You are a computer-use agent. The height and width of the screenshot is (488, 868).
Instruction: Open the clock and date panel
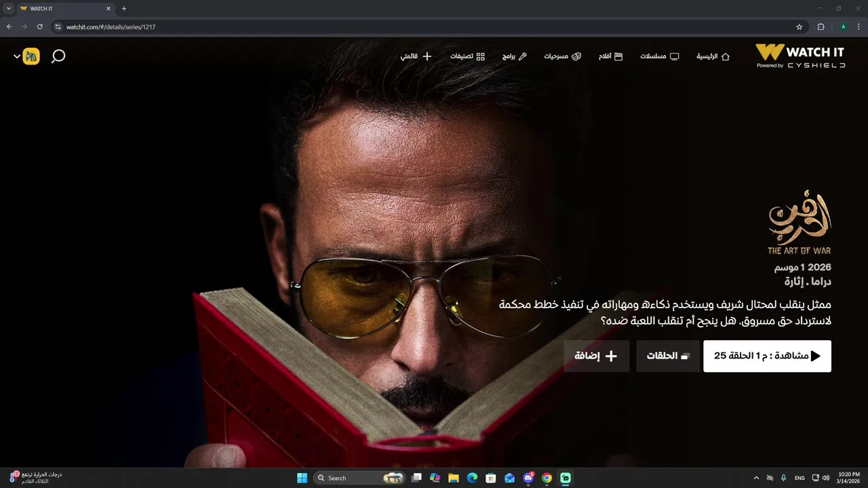click(849, 478)
